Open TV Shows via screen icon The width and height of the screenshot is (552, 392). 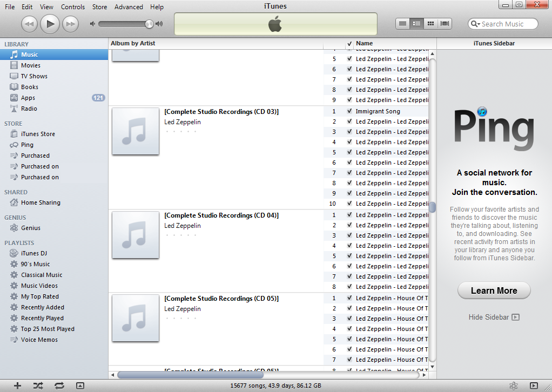tap(14, 76)
